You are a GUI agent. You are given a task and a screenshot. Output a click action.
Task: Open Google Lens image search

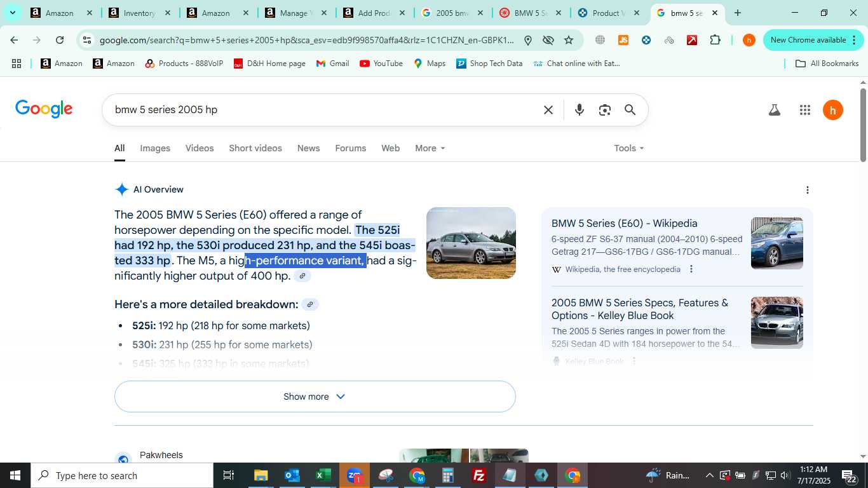pos(604,110)
